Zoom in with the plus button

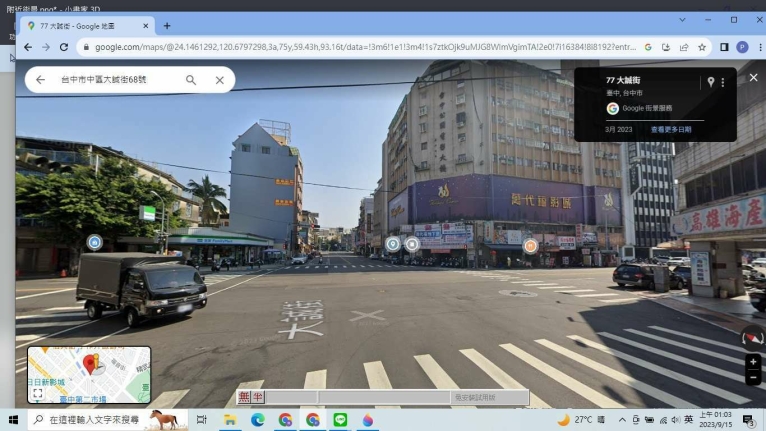tap(753, 362)
